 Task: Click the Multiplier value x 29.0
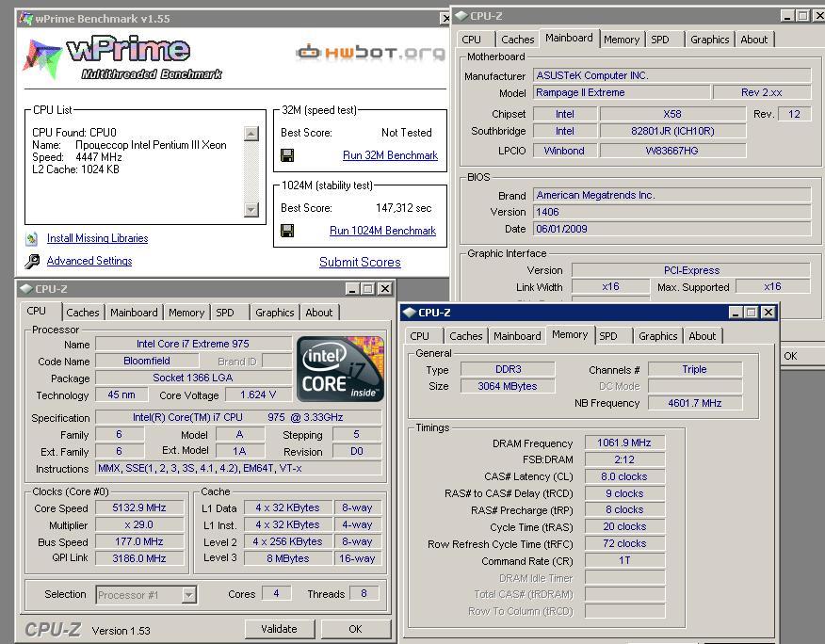coord(139,524)
